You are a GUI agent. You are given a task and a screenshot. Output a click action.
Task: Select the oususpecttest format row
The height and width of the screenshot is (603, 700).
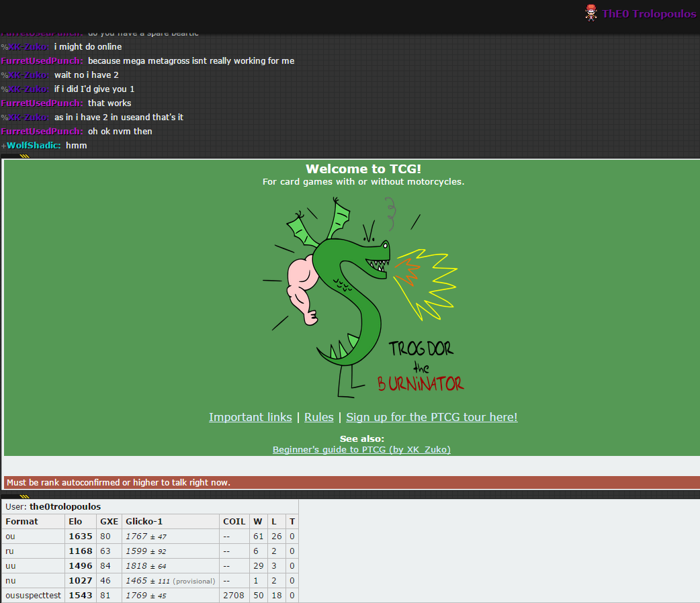(x=33, y=596)
